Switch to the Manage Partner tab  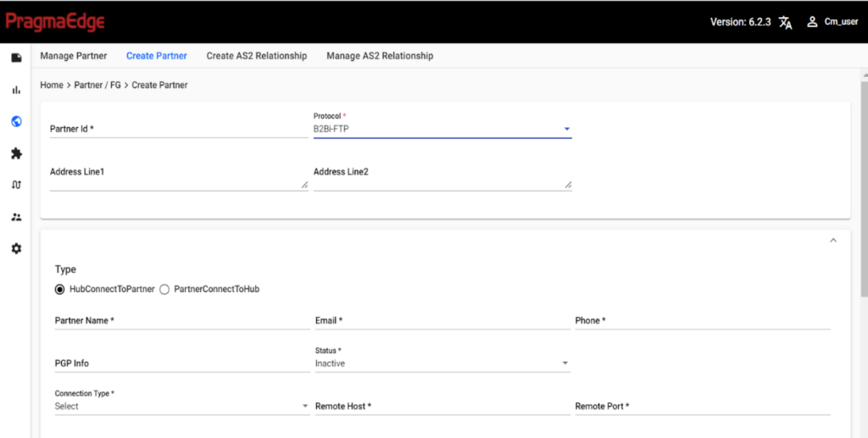[x=74, y=56]
